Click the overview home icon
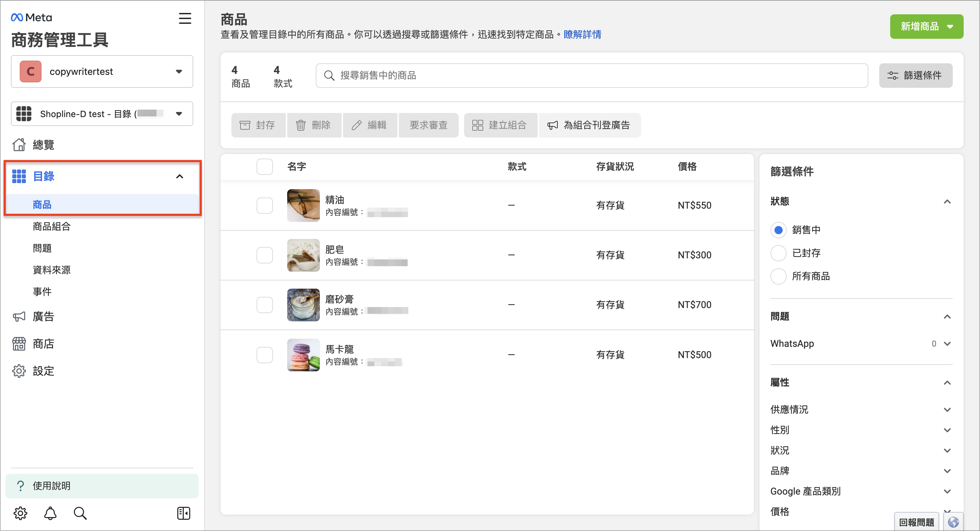 click(x=19, y=145)
